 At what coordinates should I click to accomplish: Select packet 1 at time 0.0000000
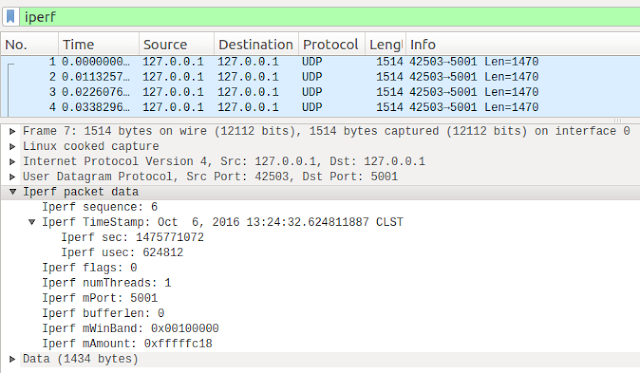320,62
